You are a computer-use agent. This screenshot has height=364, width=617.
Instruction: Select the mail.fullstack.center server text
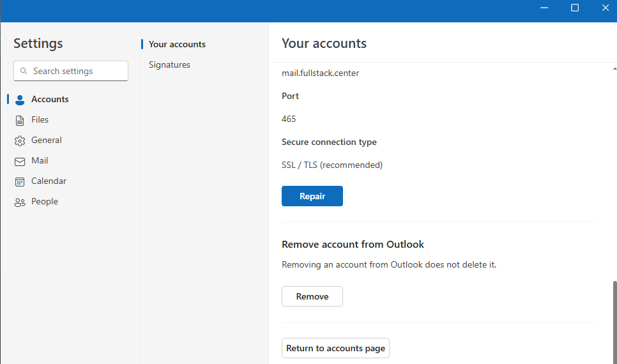pos(320,73)
